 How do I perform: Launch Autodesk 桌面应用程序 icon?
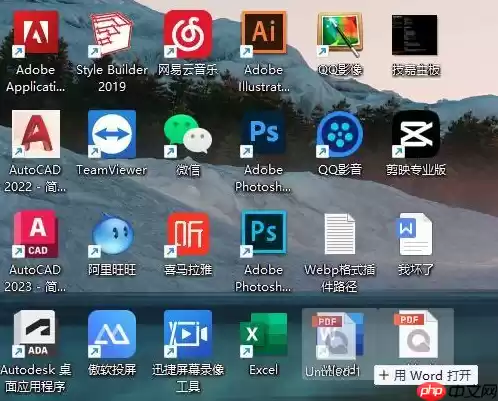[35, 334]
